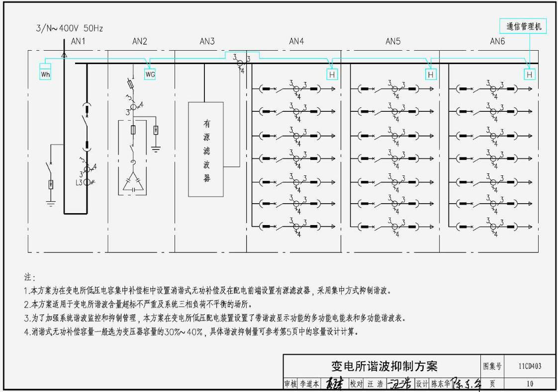Click the AN1 cabinet label

pos(79,42)
